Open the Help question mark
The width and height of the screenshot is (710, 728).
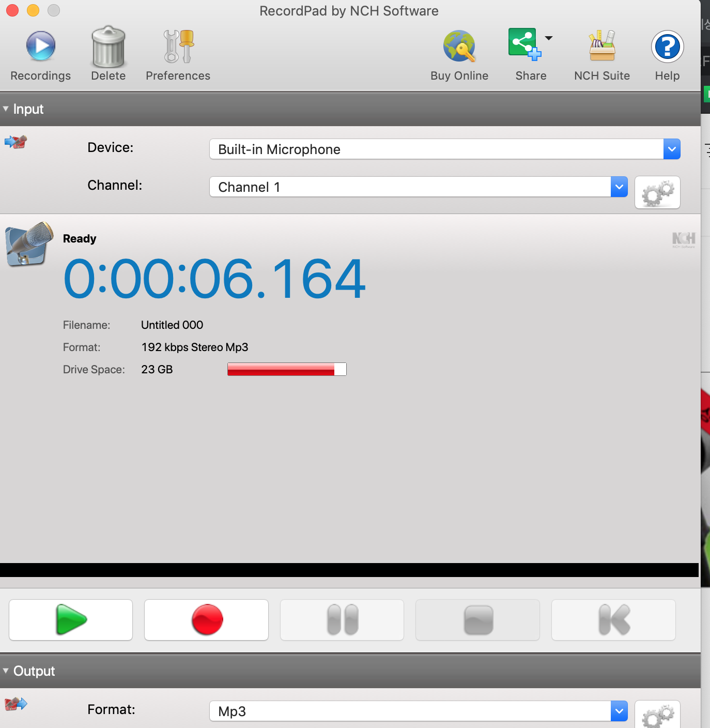pos(667,47)
